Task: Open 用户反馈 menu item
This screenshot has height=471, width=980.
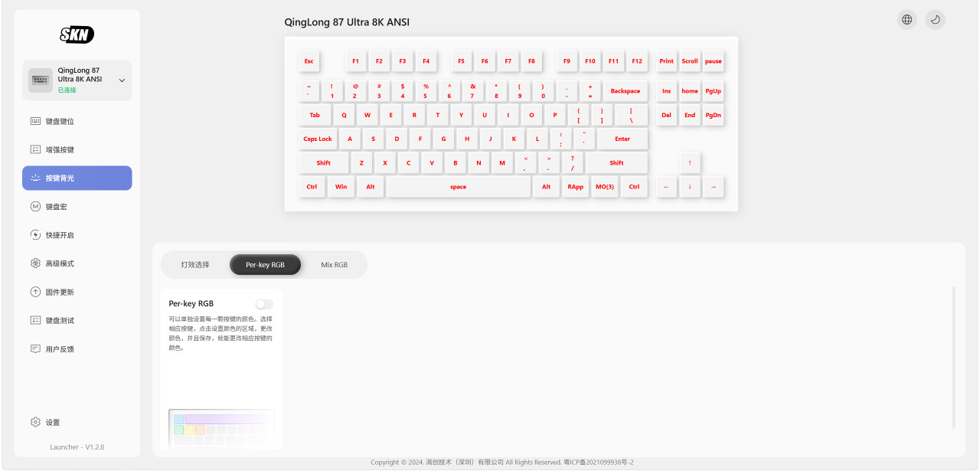Action: pyautogui.click(x=77, y=348)
